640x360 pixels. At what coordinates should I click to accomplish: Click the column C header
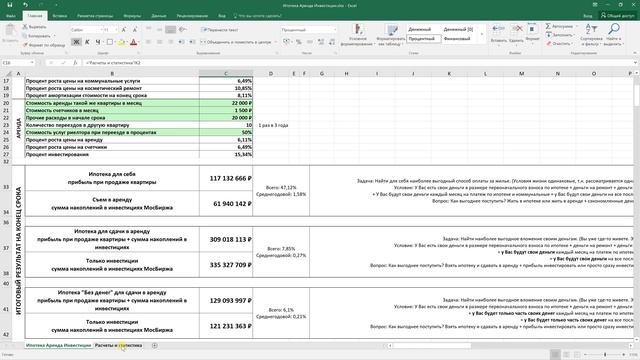226,73
